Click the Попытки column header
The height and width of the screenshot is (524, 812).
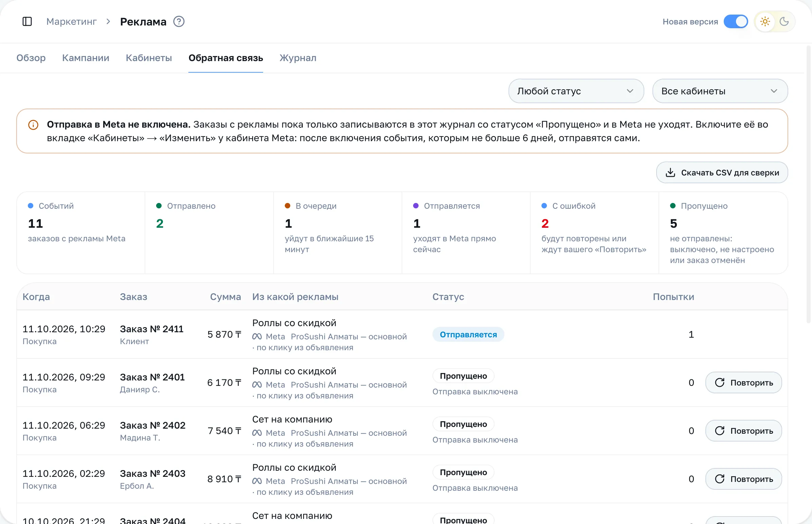coord(673,297)
